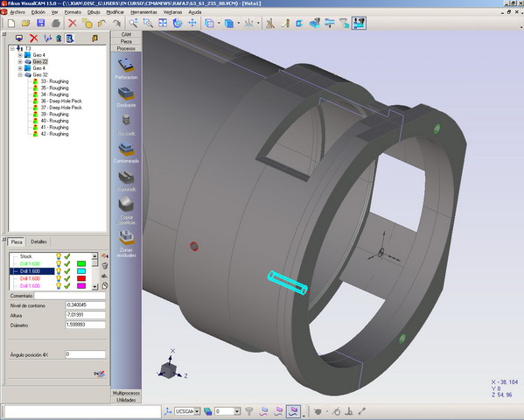Click the Print icon in the toolbar

click(55, 23)
